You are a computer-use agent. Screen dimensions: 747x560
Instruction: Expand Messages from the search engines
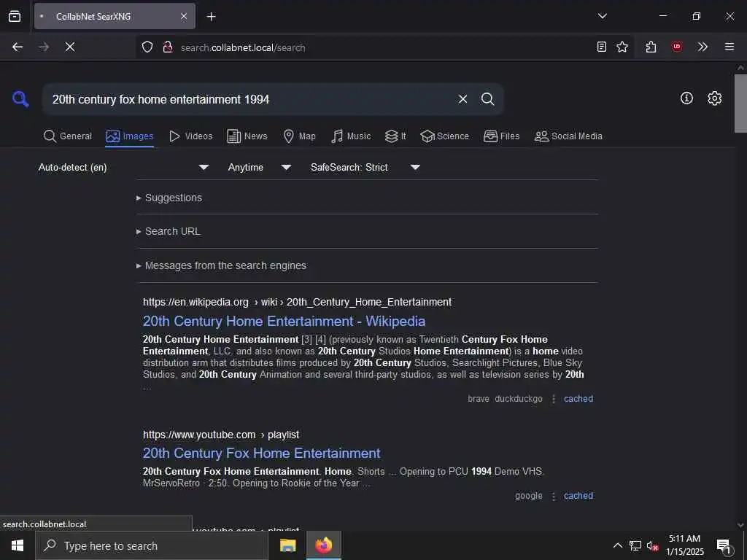coord(221,265)
